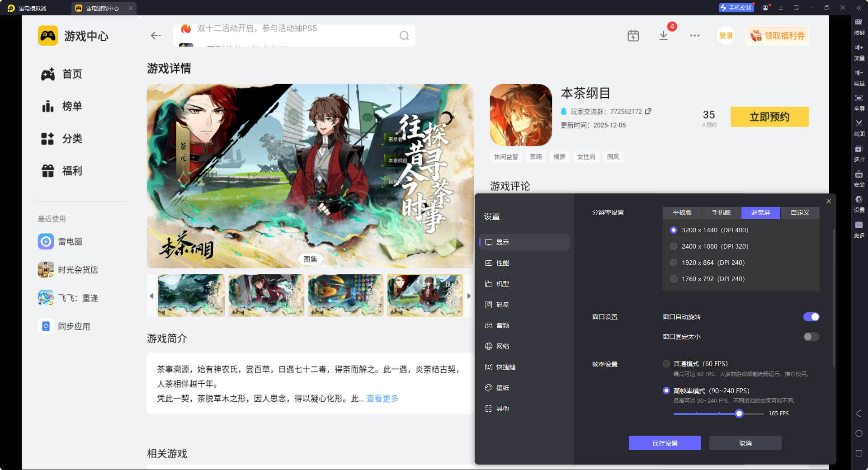Click the 手机控制 phone control button
The image size is (868, 470).
[736, 8]
